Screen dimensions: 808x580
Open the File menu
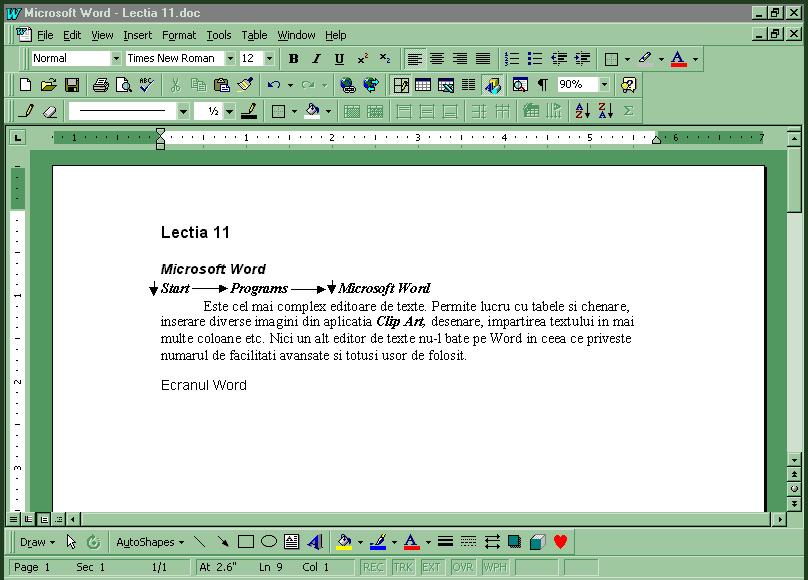(45, 35)
